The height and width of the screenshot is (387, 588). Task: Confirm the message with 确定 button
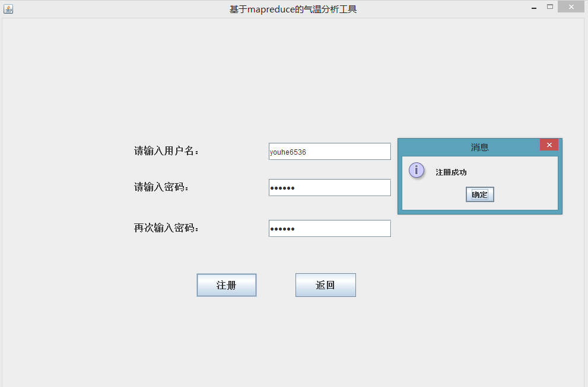point(479,194)
